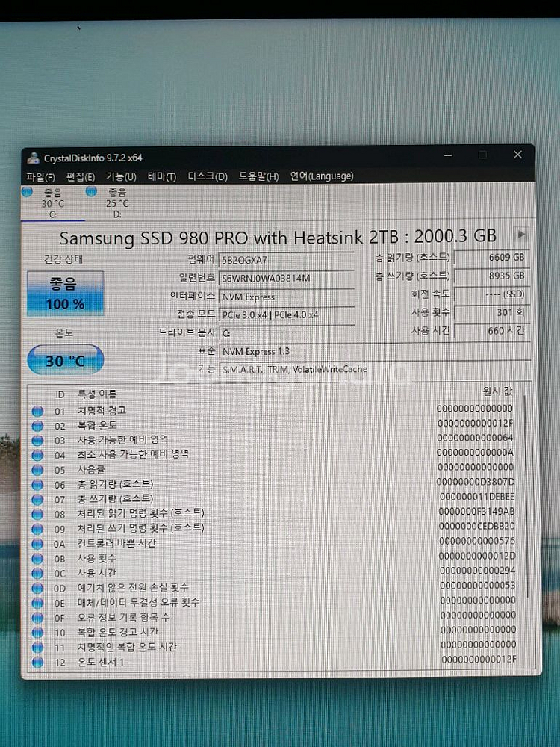560x747 pixels.
Task: Minimize the CrystalDiskInfo window
Action: click(448, 155)
